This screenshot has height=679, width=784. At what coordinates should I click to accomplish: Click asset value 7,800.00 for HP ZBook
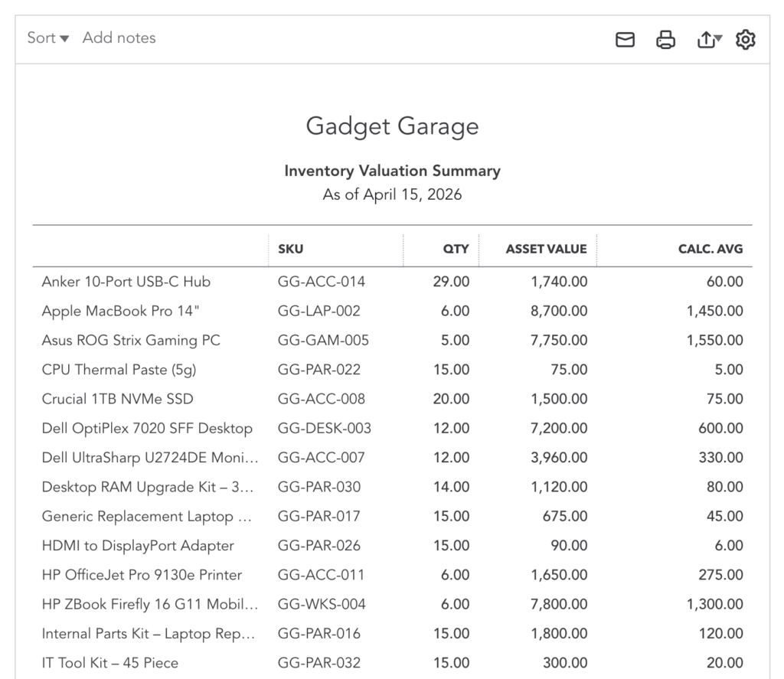point(559,605)
